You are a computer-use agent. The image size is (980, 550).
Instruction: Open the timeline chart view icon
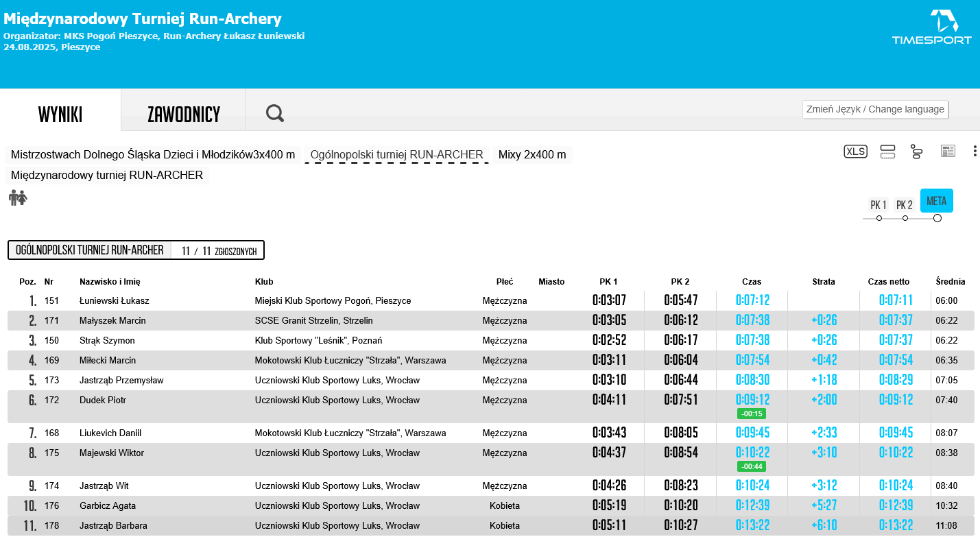(917, 152)
